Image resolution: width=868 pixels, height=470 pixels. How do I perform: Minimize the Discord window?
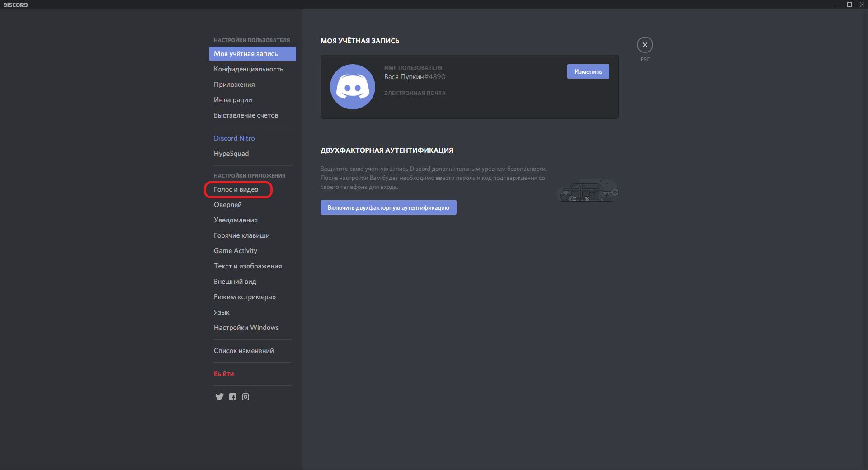tap(837, 5)
